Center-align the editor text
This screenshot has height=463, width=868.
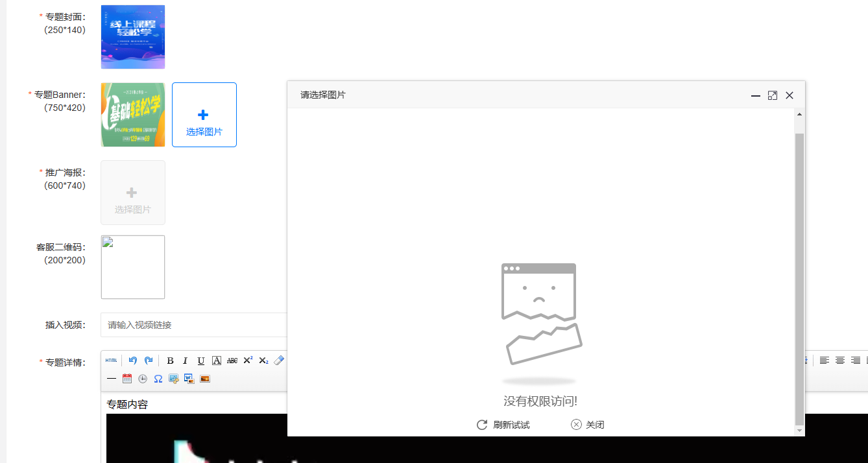coord(840,361)
